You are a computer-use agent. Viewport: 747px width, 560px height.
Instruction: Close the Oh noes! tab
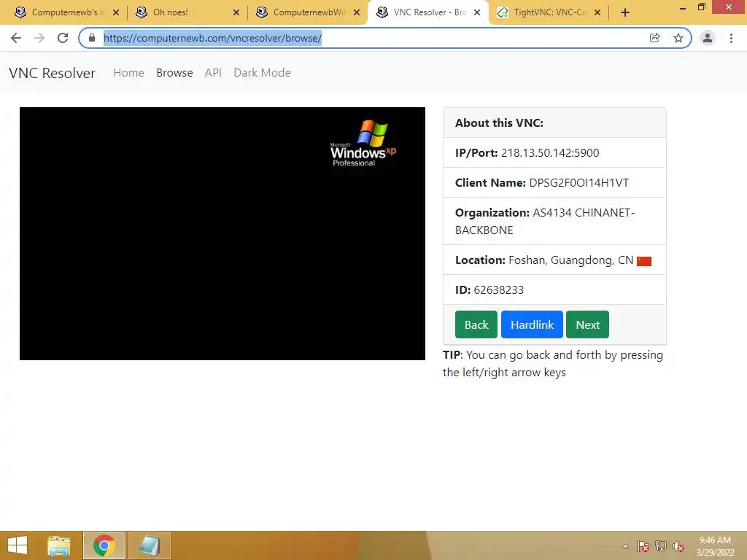236,12
